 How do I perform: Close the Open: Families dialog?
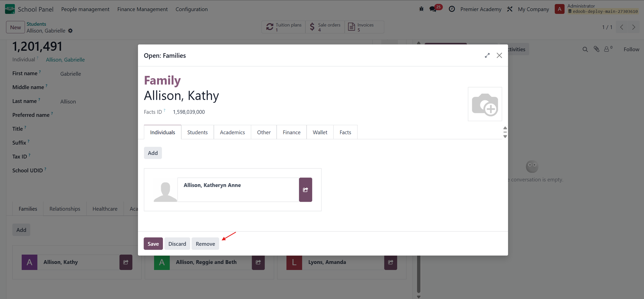[x=499, y=55]
